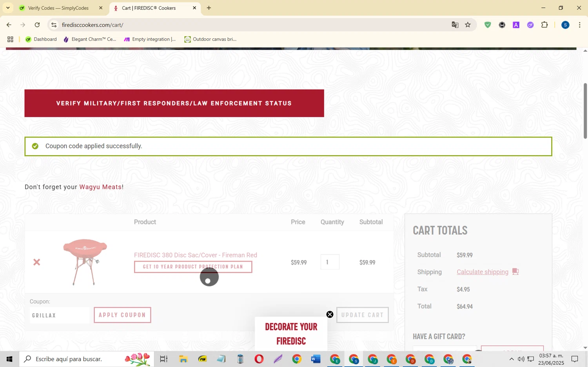Viewport: 588px width, 367px height.
Task: Open FIREDISC 380 Disc Sac/Cover product link
Action: [x=196, y=255]
